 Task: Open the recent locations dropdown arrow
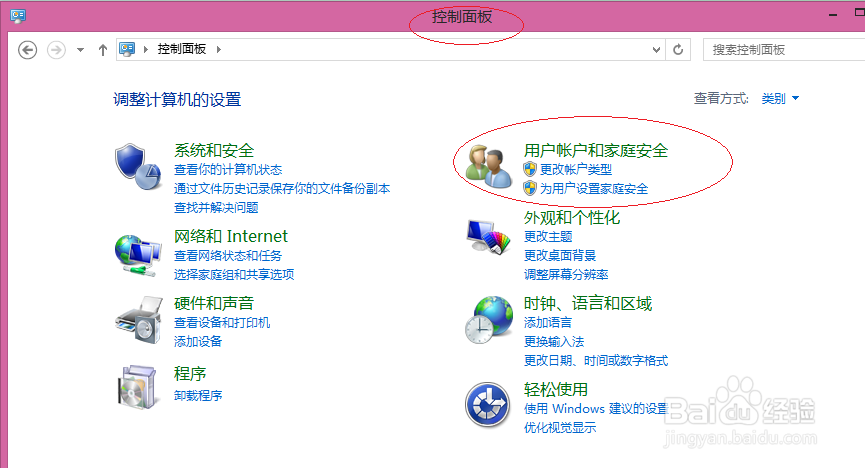pyautogui.click(x=81, y=50)
